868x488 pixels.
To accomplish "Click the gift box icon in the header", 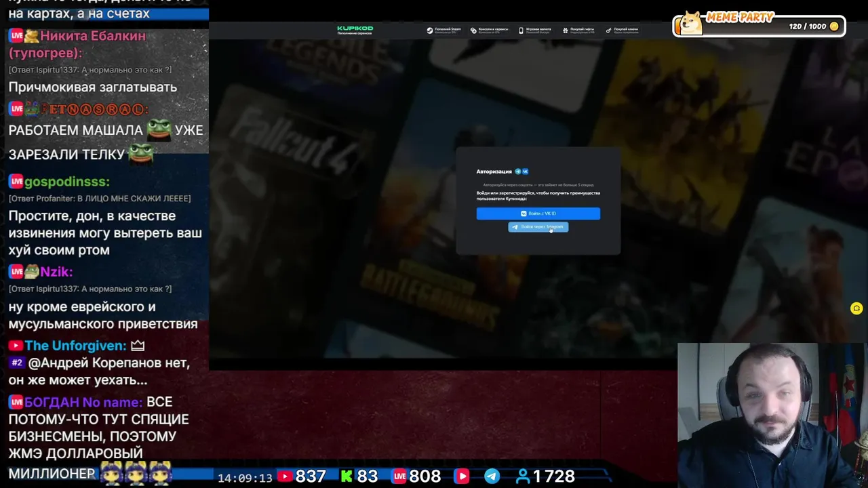I will [565, 30].
